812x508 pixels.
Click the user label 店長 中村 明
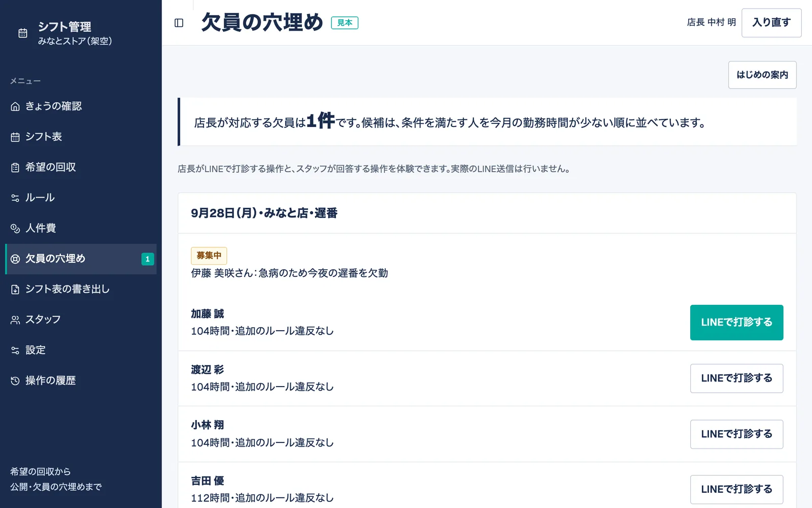(712, 22)
